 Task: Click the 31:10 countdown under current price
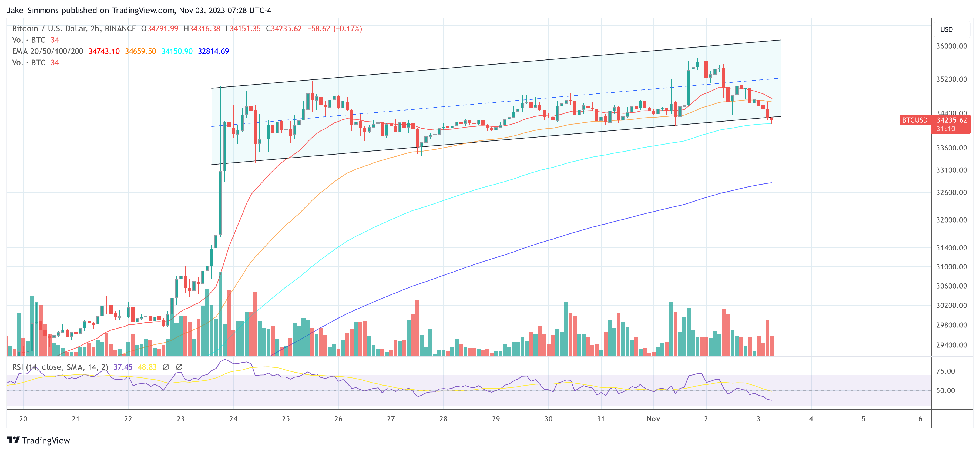tap(945, 129)
